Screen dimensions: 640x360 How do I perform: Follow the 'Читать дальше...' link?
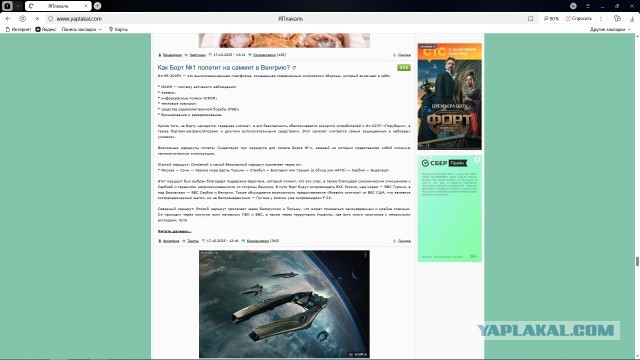pyautogui.click(x=174, y=231)
